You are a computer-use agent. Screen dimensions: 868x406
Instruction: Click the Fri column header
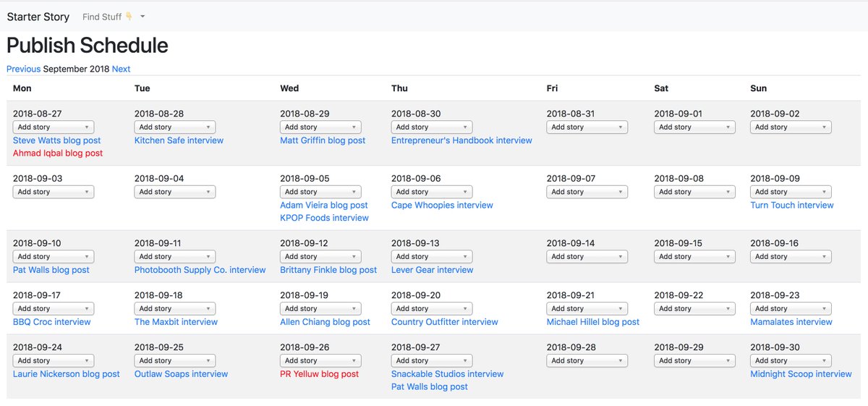553,88
